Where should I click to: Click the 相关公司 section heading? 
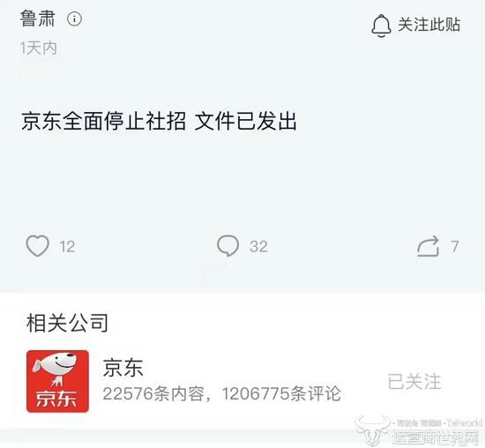pyautogui.click(x=67, y=323)
